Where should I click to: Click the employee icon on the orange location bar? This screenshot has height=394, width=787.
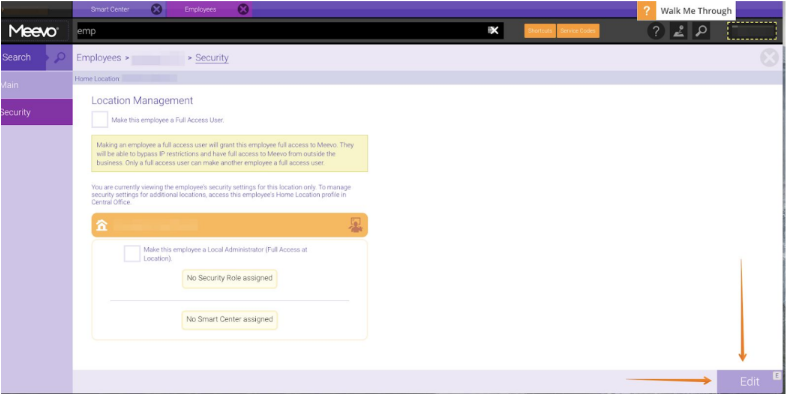(x=355, y=225)
